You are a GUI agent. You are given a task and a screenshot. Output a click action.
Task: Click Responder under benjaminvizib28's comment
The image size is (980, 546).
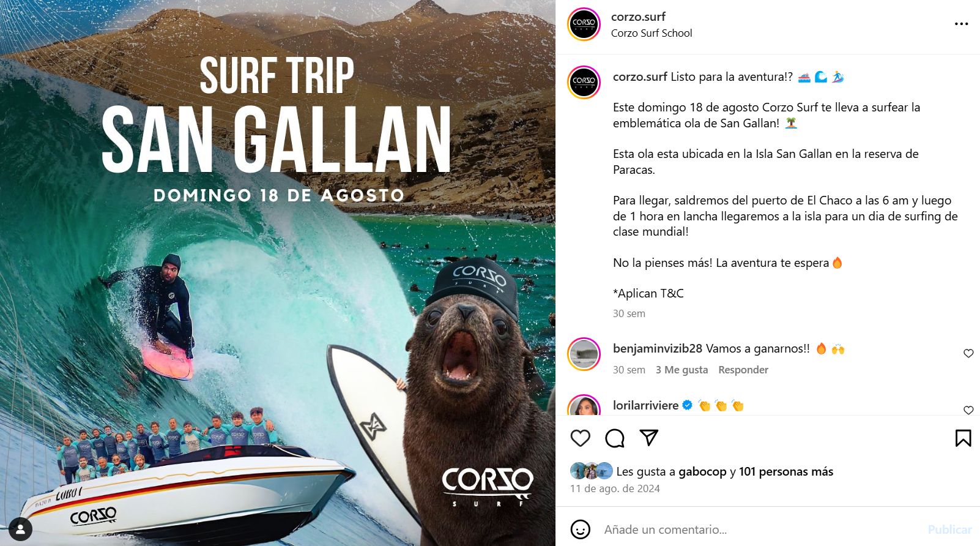(743, 370)
